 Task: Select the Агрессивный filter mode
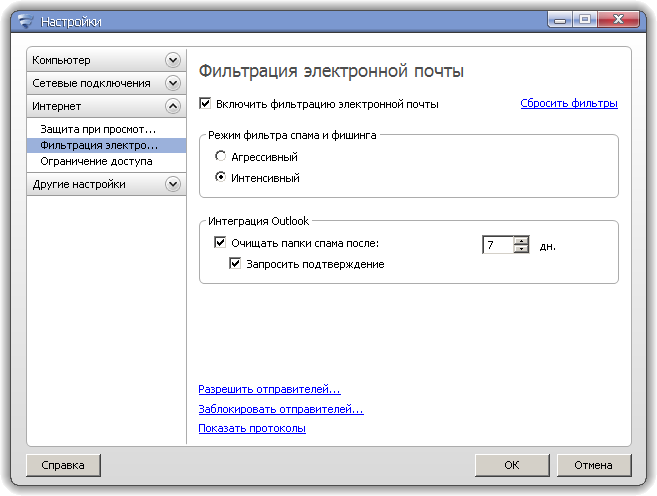pos(220,156)
